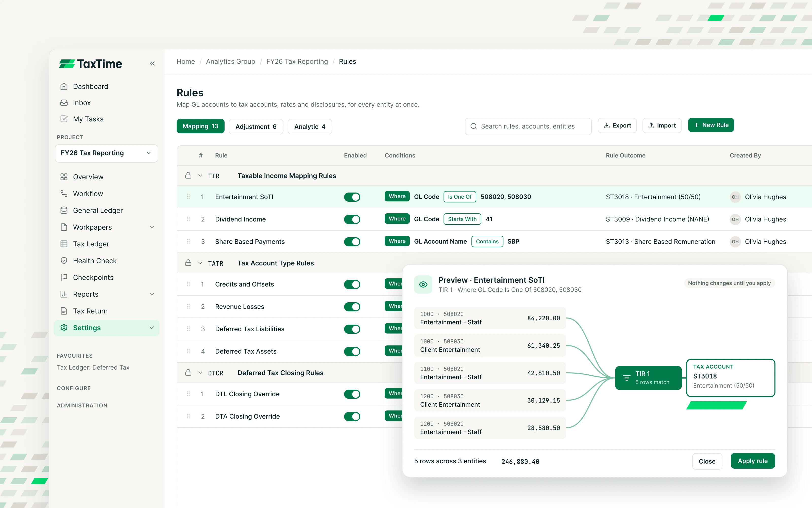812x508 pixels.
Task: Switch off Revenue Losses rule
Action: point(352,307)
